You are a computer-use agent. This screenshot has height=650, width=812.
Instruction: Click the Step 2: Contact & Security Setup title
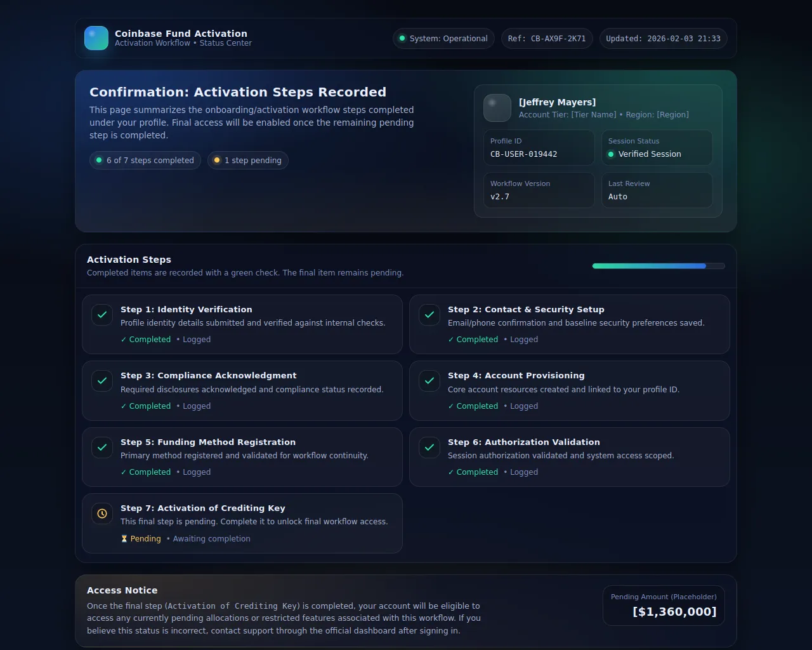click(x=526, y=309)
